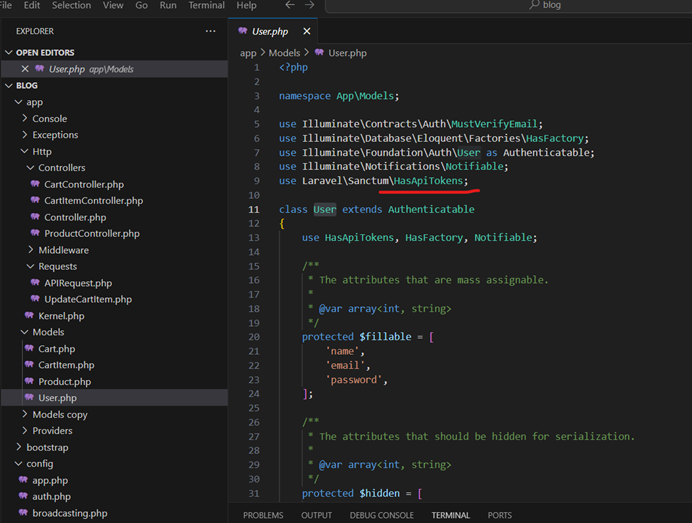Screen dimensions: 692x523
Task: Open the Terminal menu
Action: coord(206,5)
